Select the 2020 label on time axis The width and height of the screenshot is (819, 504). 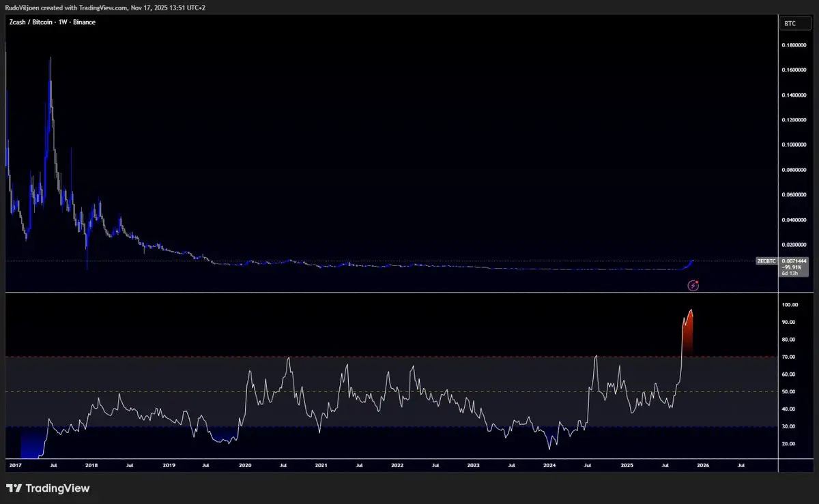tap(245, 465)
